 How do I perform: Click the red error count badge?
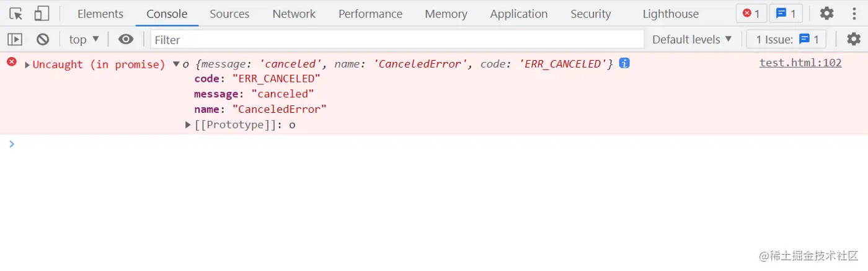tap(751, 14)
